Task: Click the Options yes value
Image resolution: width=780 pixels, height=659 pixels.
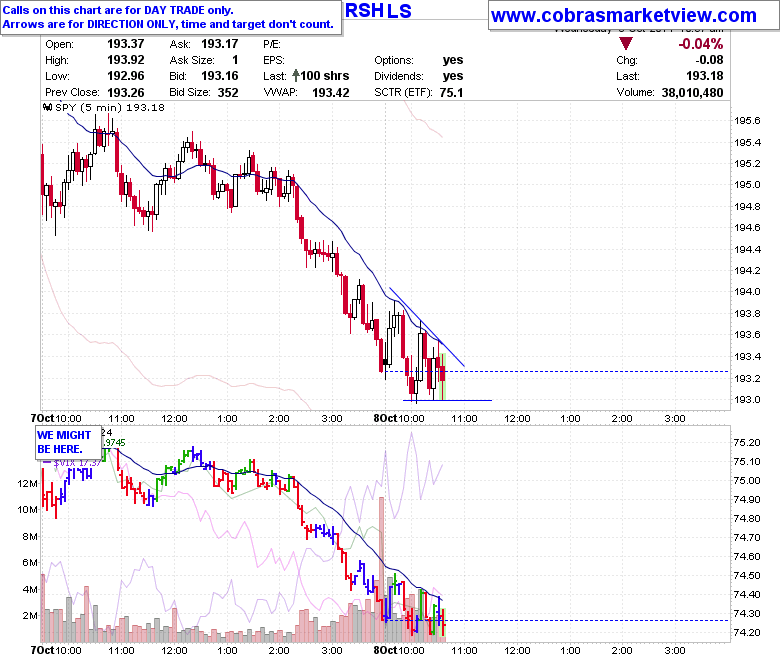Action: tap(453, 60)
